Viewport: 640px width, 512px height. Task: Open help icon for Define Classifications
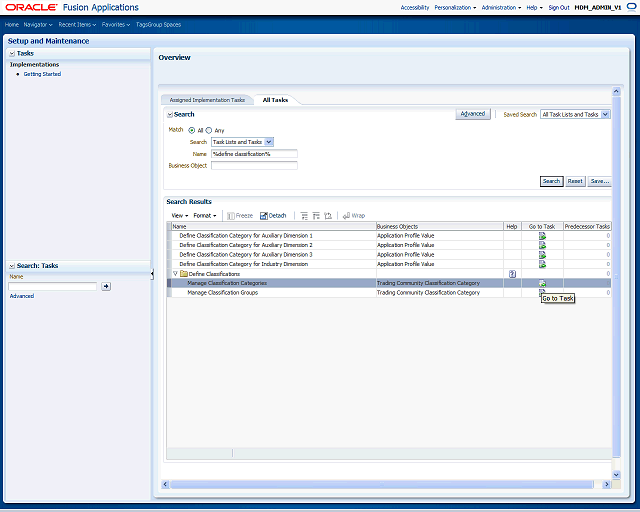tap(512, 274)
